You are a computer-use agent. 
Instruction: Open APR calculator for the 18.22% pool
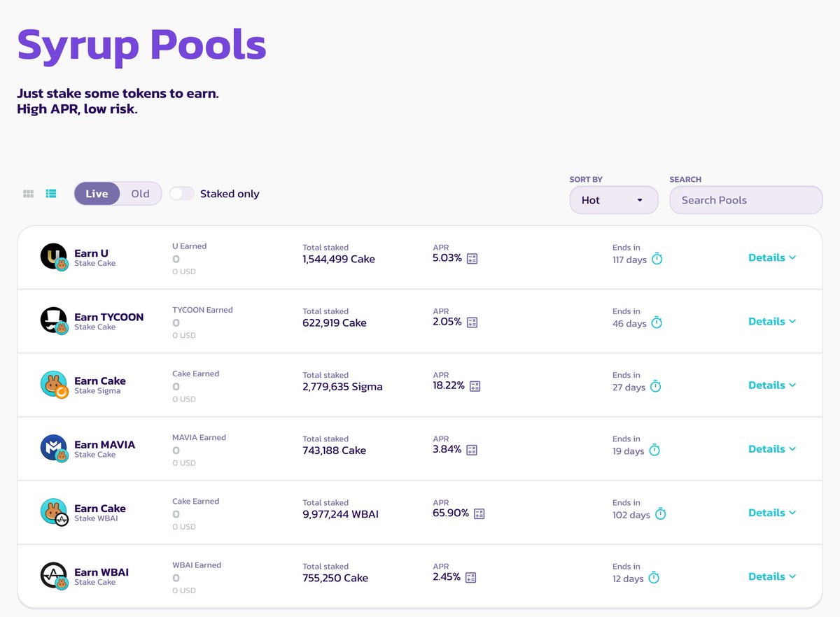pos(475,386)
